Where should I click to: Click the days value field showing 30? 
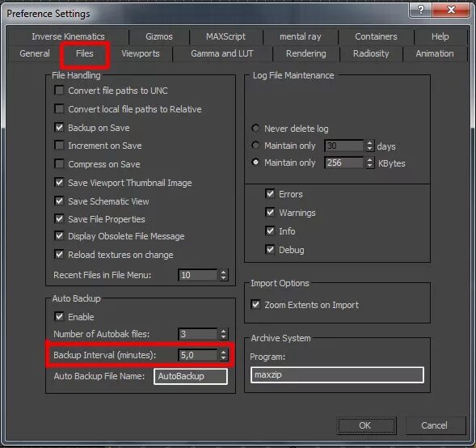pyautogui.click(x=344, y=146)
